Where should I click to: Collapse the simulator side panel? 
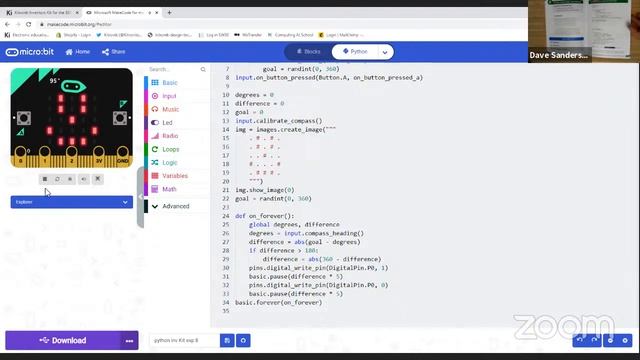pyautogui.click(x=140, y=197)
